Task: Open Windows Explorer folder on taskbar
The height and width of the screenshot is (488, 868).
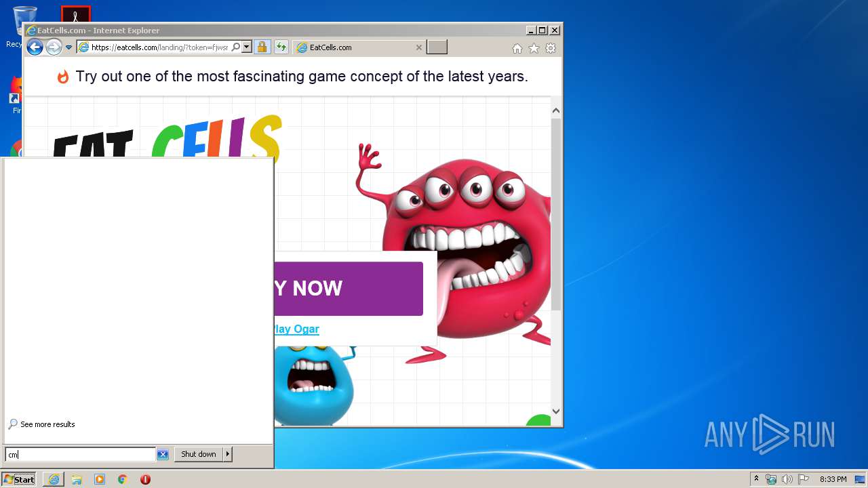Action: 77,479
